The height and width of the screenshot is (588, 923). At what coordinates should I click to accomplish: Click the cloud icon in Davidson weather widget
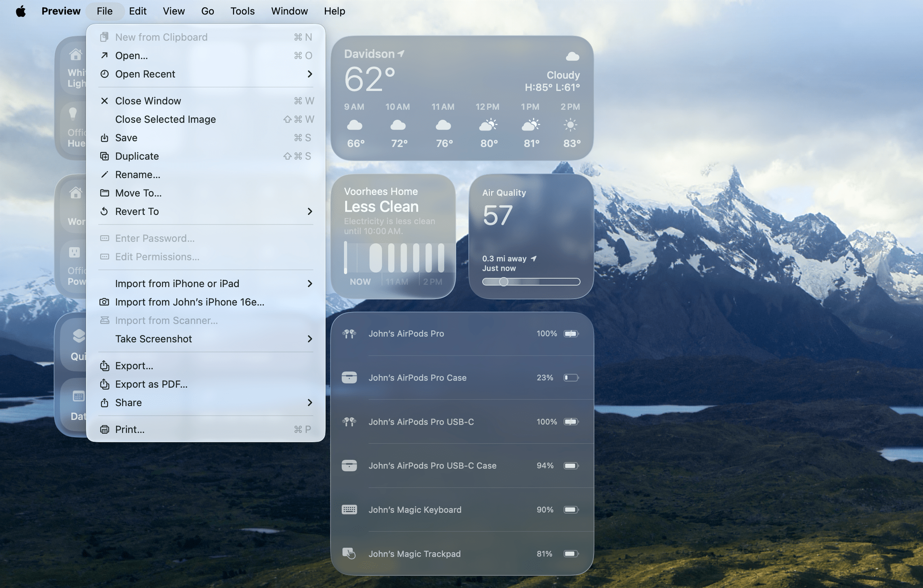point(572,56)
